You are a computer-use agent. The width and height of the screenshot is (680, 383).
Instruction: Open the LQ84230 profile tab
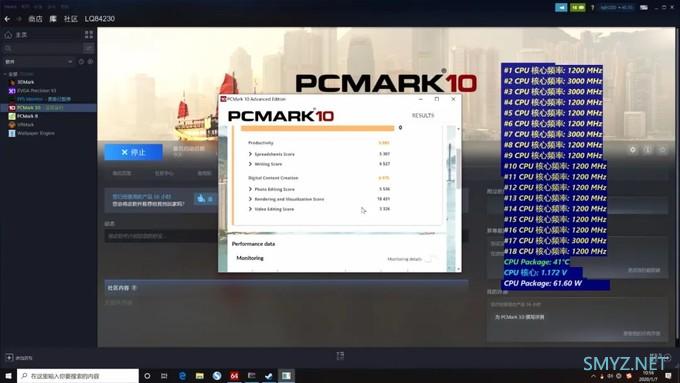[100, 19]
